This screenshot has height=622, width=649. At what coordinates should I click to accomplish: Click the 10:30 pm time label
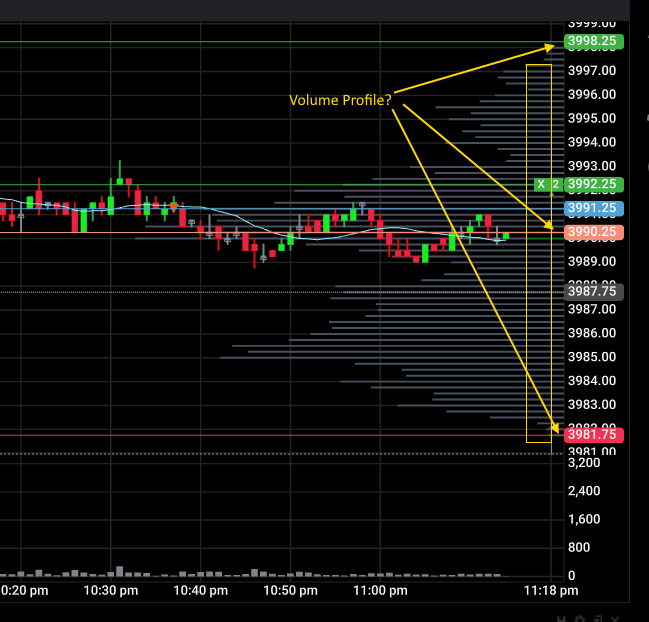point(111,591)
